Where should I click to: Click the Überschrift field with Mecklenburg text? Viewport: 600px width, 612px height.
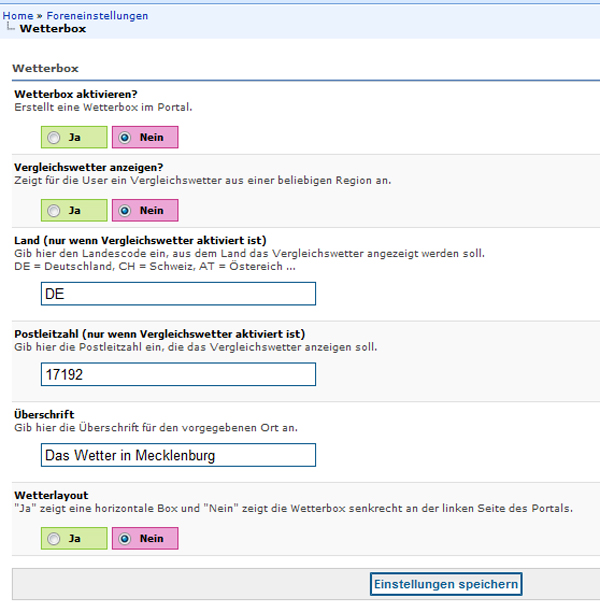[x=178, y=455]
